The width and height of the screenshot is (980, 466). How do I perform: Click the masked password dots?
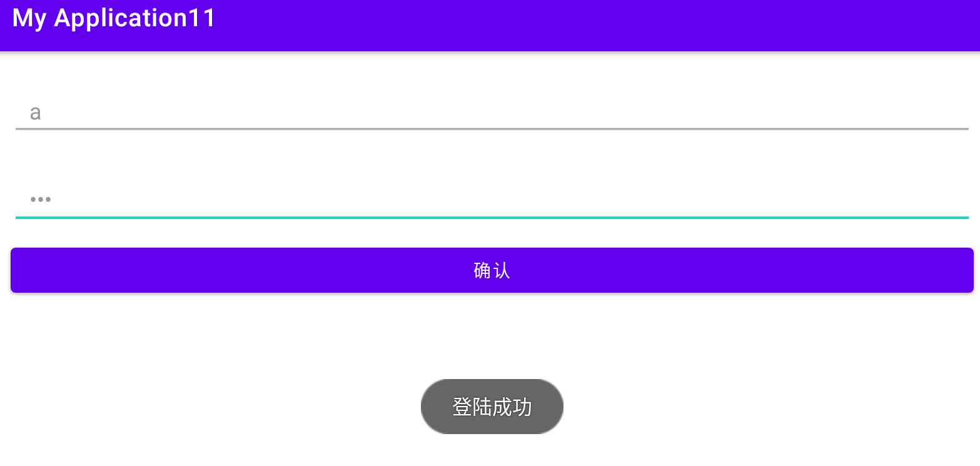41,200
